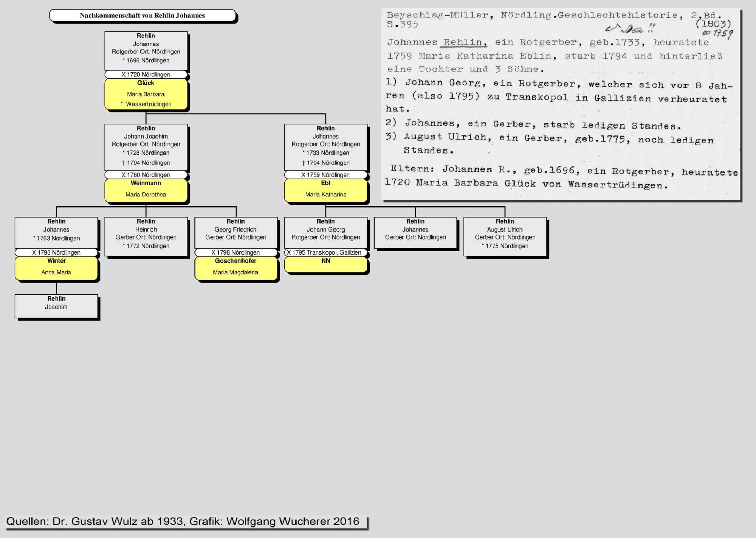Click the title box Nachkommenschaft von Rehlin Johannes
This screenshot has width=756, height=538.
(142, 16)
